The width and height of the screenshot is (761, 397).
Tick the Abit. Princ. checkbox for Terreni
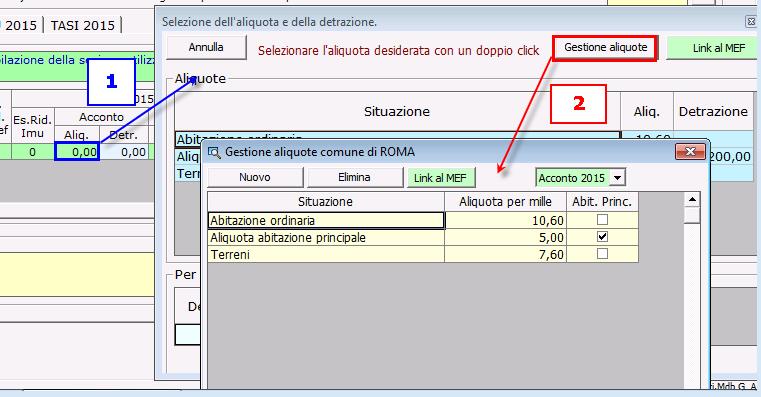pos(602,254)
